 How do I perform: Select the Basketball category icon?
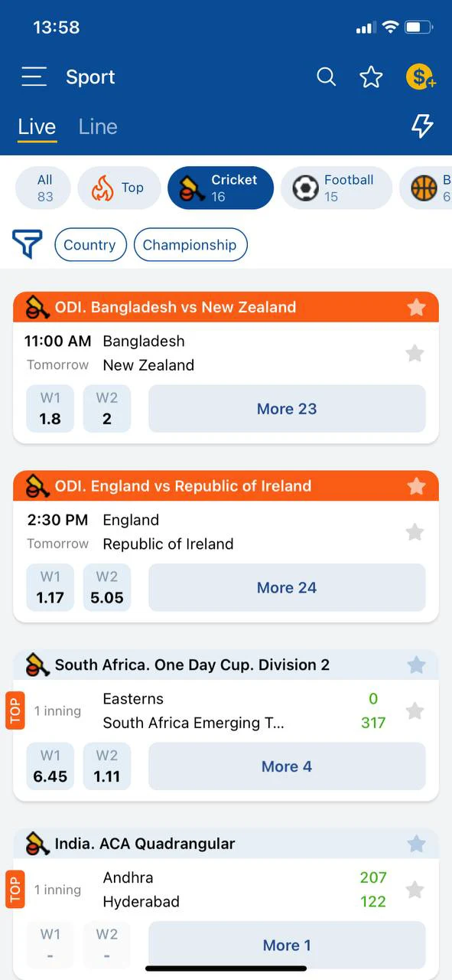(x=425, y=188)
